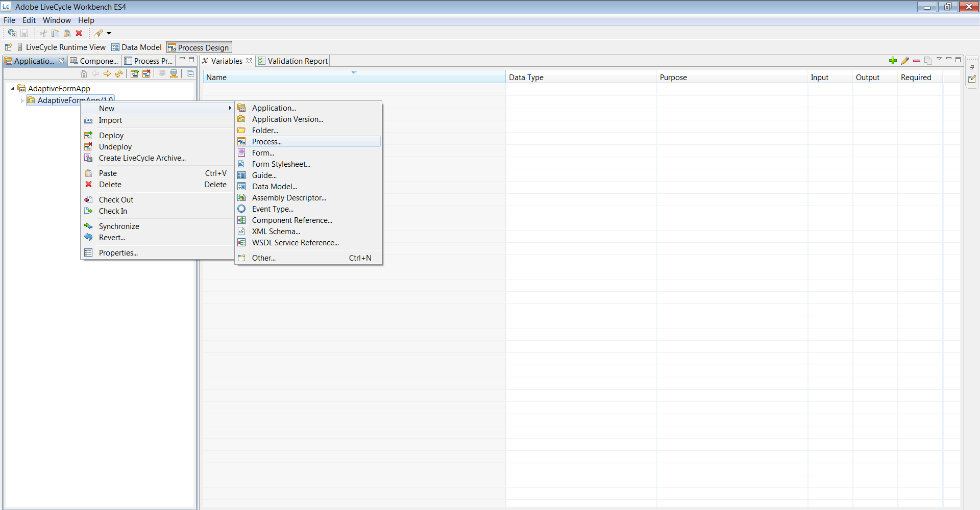
Task: Choose Synchronize in context menu
Action: [157, 226]
